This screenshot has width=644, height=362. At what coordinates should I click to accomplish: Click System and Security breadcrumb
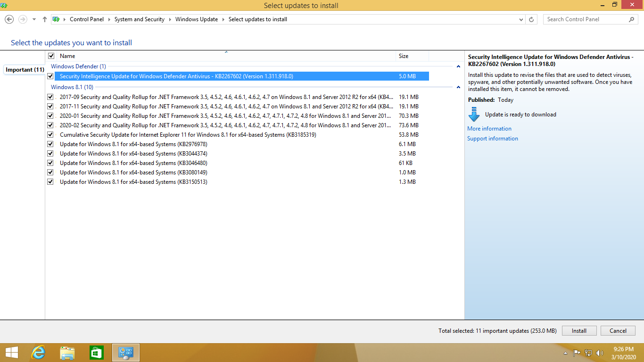tap(140, 19)
